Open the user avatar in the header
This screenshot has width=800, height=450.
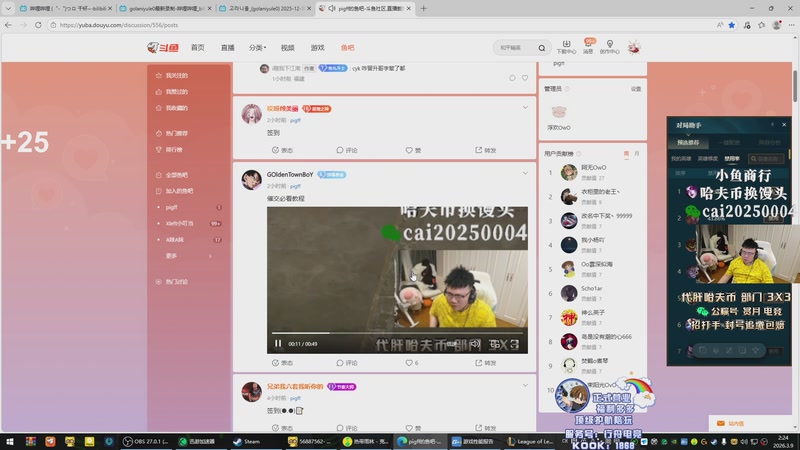(634, 47)
